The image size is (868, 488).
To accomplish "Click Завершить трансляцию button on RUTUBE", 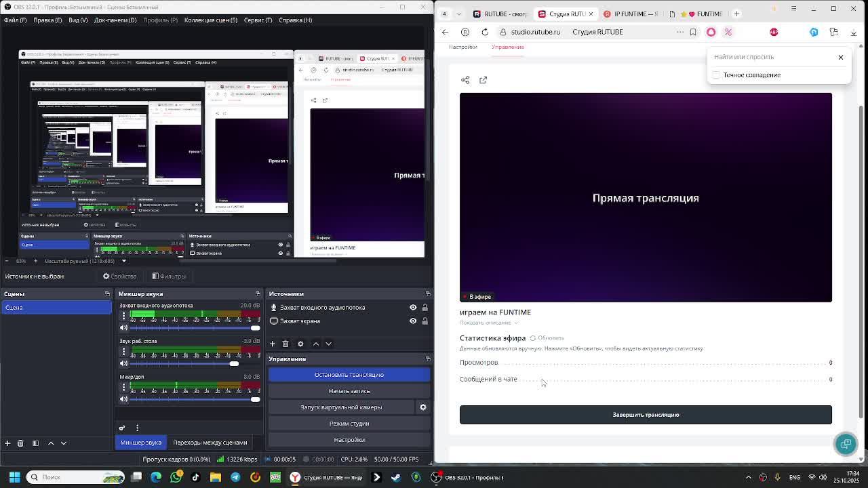I will tap(646, 415).
